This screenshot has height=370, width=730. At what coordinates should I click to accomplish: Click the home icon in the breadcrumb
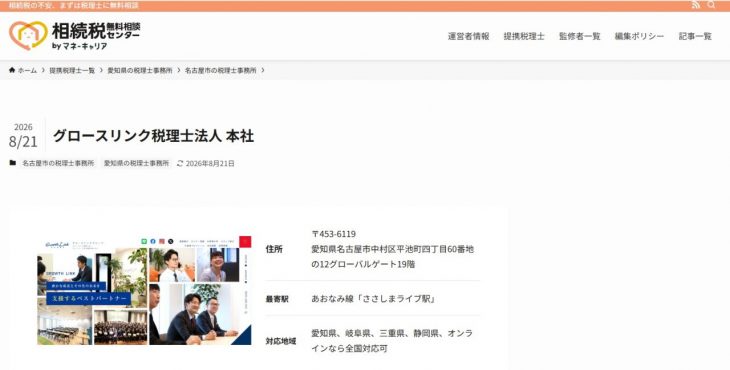pos(12,70)
